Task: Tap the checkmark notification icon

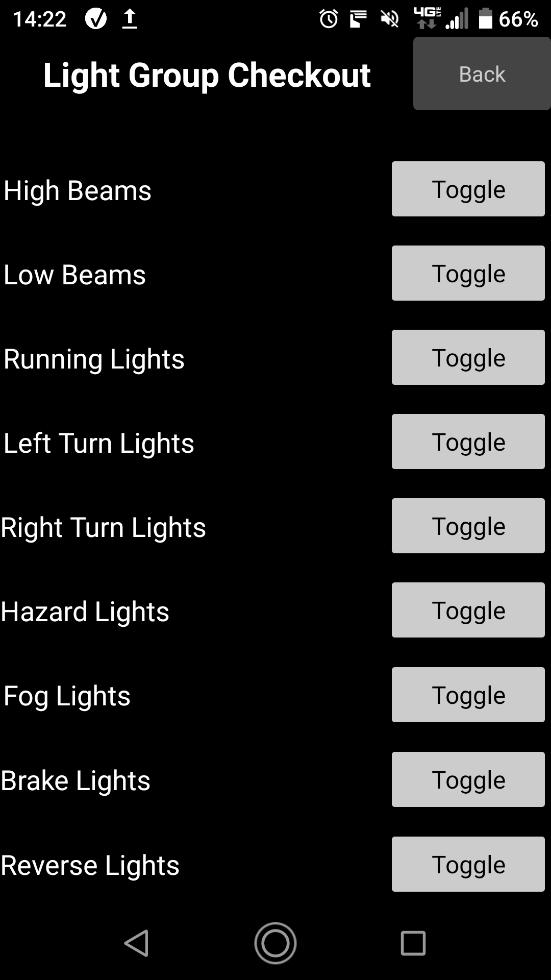Action: (96, 19)
